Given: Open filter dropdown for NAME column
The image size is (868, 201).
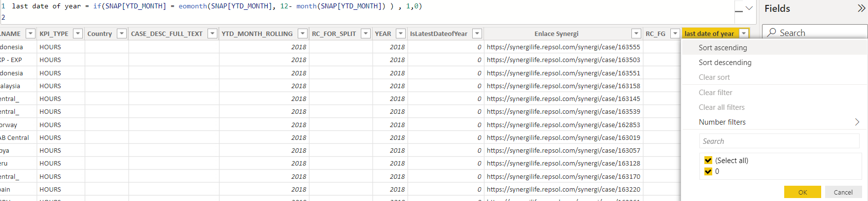Looking at the screenshot, I should (x=31, y=33).
